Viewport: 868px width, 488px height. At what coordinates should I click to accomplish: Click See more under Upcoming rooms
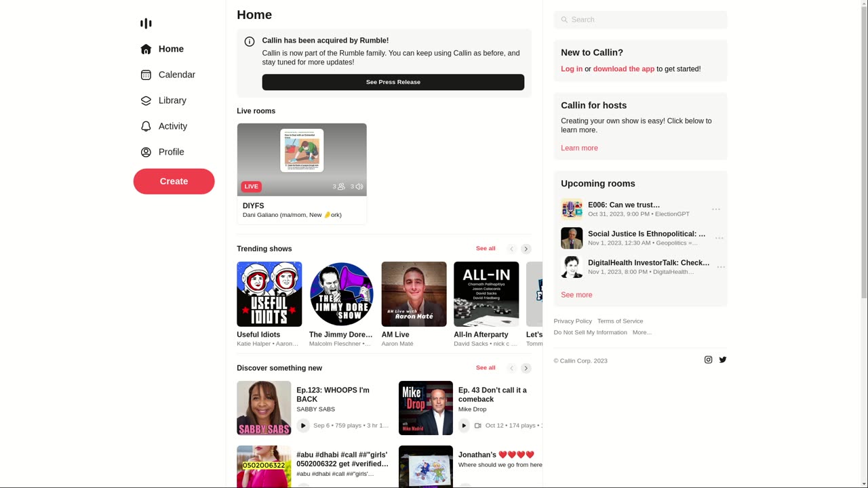click(576, 295)
